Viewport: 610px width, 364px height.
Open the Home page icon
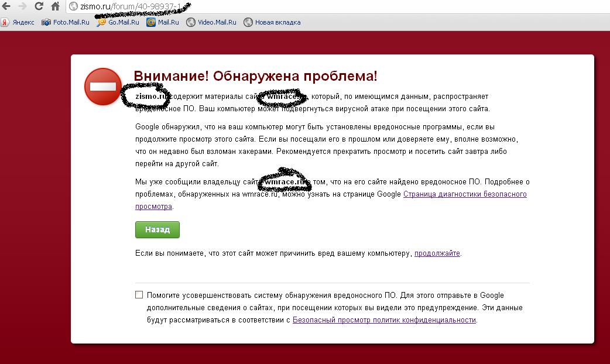point(55,6)
